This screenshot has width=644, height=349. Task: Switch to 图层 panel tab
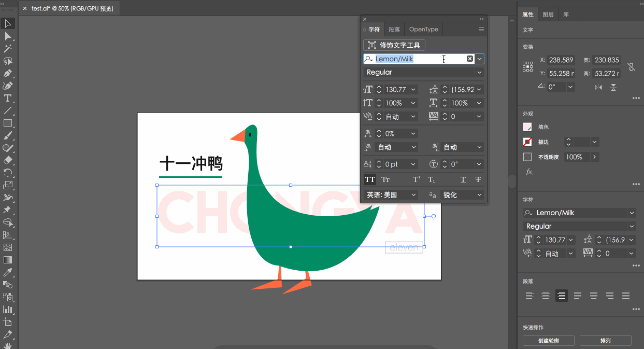pyautogui.click(x=548, y=15)
